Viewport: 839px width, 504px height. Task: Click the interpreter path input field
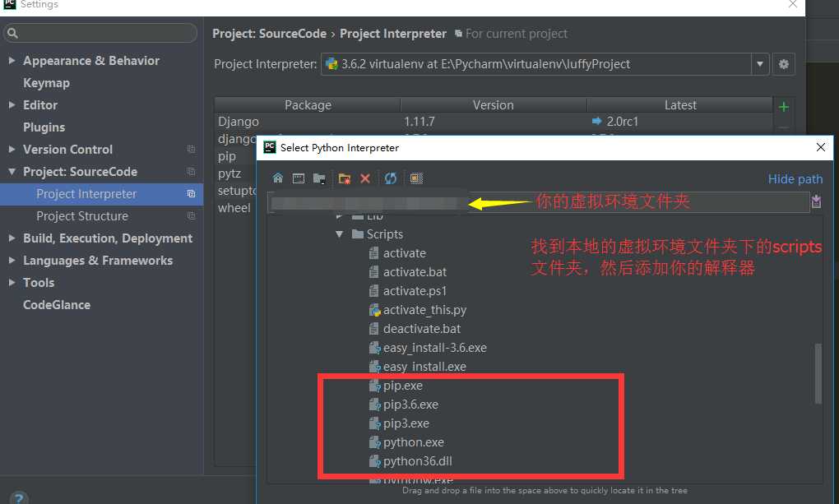(x=538, y=202)
